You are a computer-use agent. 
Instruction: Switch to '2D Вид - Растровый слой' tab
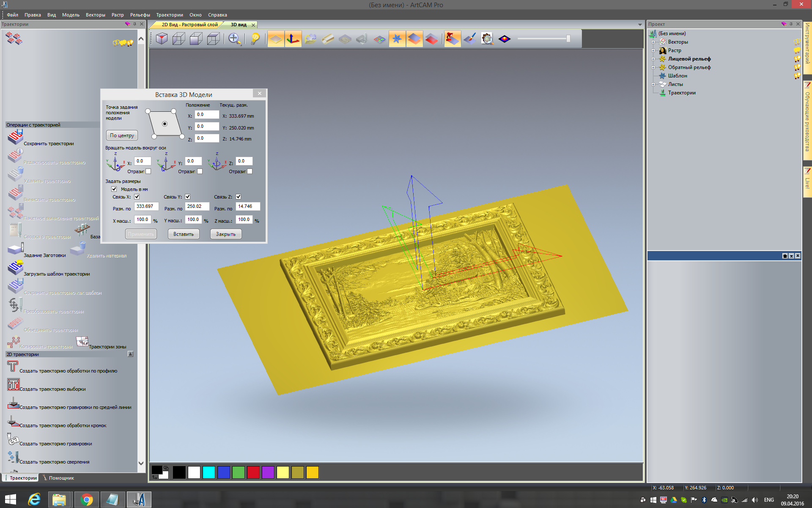(x=189, y=25)
